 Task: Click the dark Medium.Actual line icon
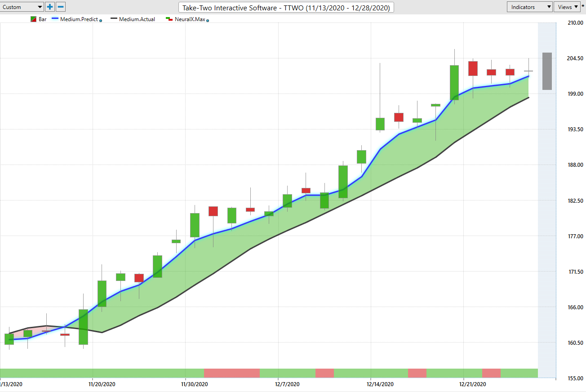[x=113, y=19]
